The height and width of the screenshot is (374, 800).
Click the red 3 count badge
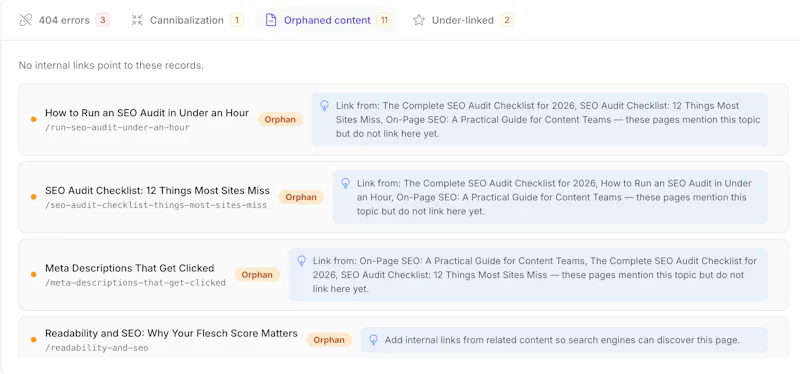tap(103, 20)
